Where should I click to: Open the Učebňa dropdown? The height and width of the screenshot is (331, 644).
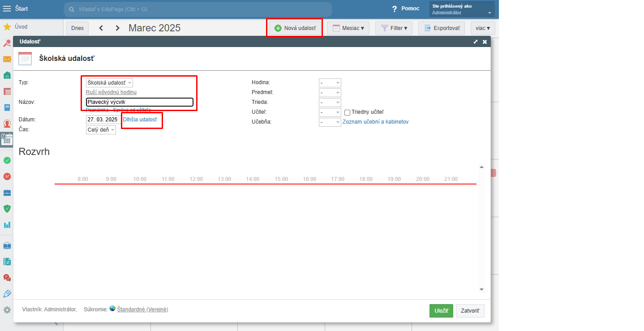coord(330,122)
